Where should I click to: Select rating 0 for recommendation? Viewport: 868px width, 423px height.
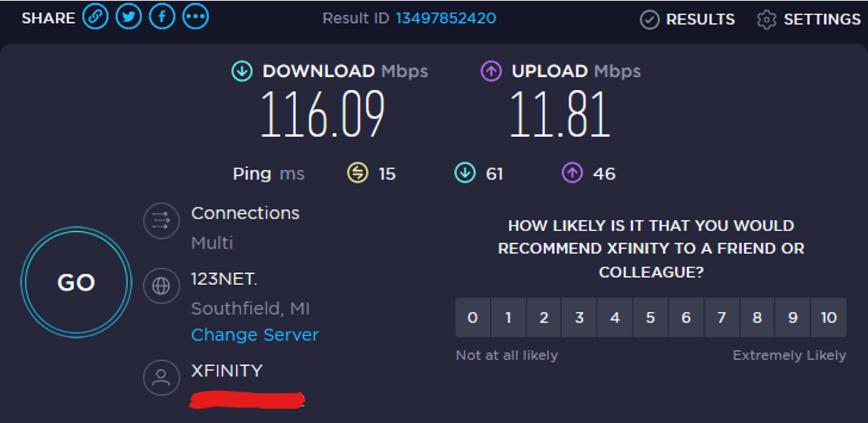pos(473,318)
